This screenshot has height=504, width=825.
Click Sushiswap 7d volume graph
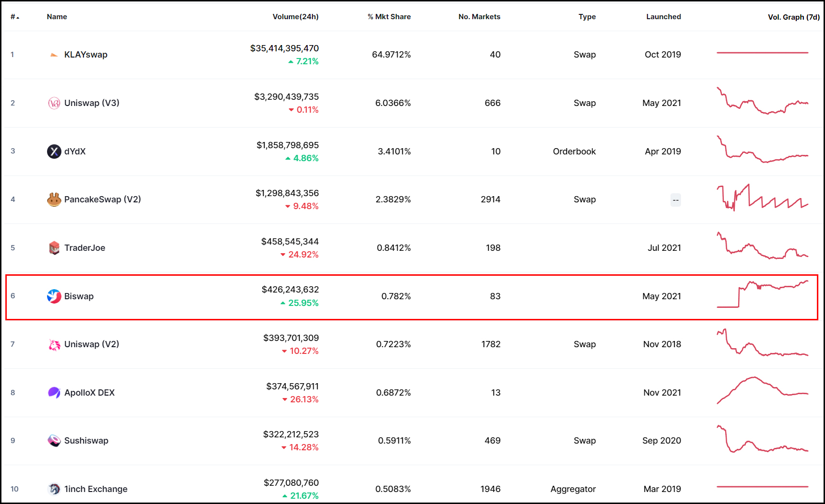coord(763,439)
